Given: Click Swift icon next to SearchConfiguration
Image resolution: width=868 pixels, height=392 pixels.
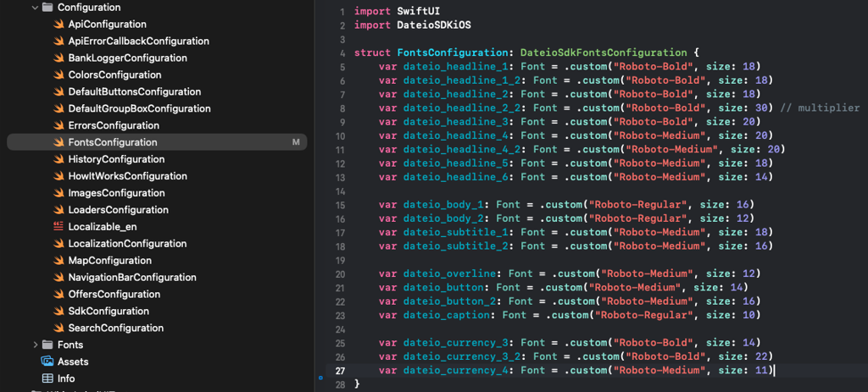Looking at the screenshot, I should (58, 328).
